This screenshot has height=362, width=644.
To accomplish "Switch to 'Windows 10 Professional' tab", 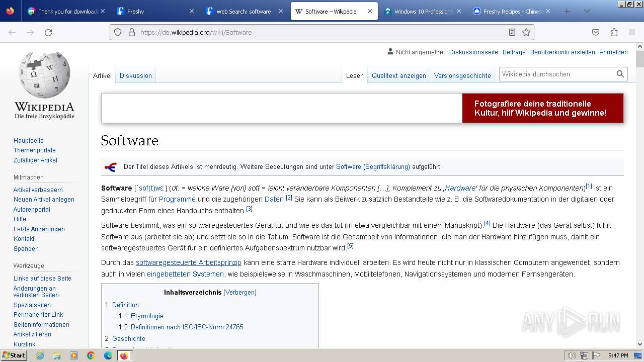I will pos(423,11).
